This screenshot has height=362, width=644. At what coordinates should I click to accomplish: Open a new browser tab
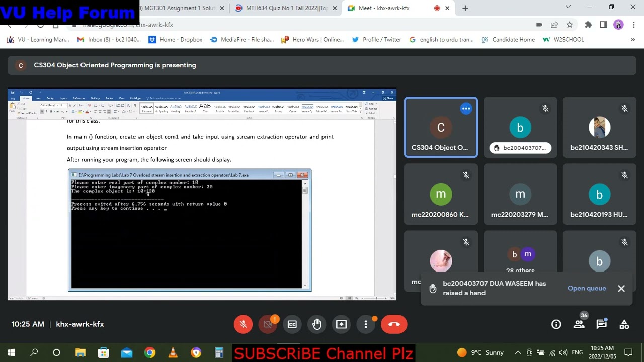click(465, 8)
